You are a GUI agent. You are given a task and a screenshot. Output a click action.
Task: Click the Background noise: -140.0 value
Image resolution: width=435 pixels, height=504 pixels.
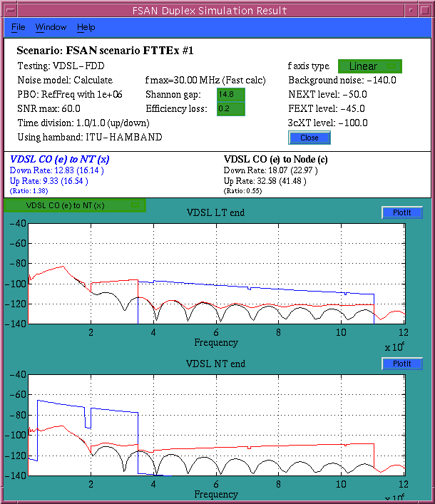click(342, 80)
